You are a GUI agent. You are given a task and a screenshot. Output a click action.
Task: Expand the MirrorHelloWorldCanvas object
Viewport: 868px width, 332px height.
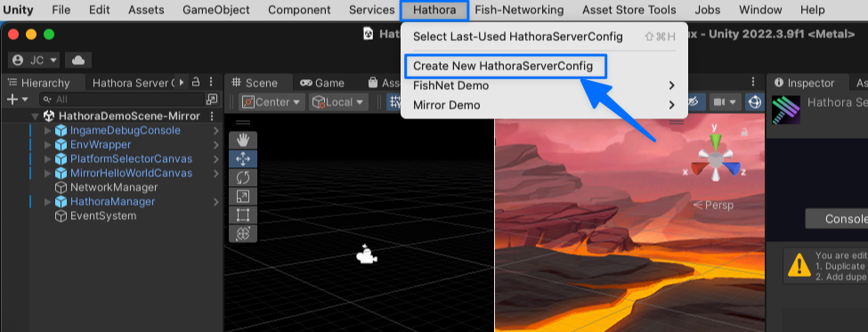coord(47,174)
